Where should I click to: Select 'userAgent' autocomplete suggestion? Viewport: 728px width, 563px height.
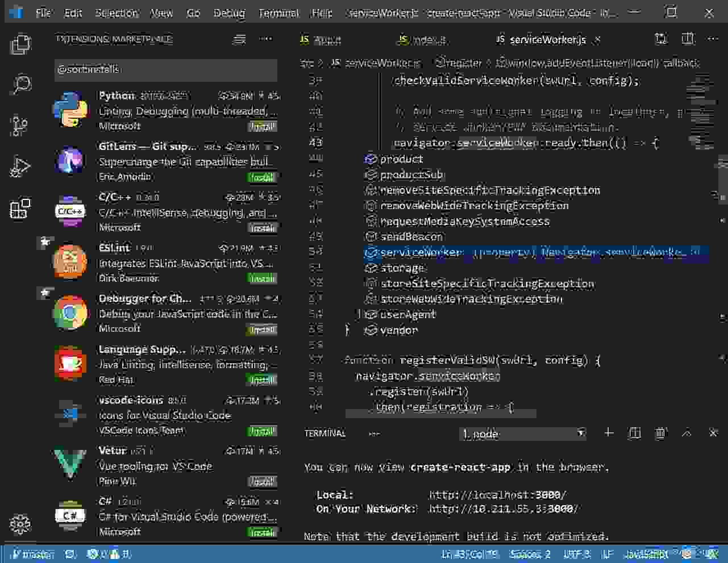[x=536, y=314]
